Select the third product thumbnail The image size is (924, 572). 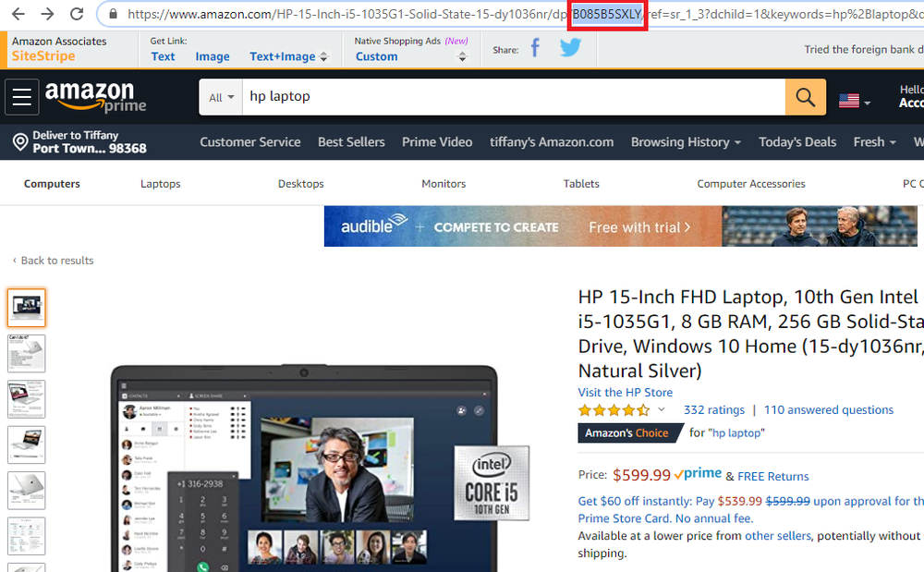(27, 399)
